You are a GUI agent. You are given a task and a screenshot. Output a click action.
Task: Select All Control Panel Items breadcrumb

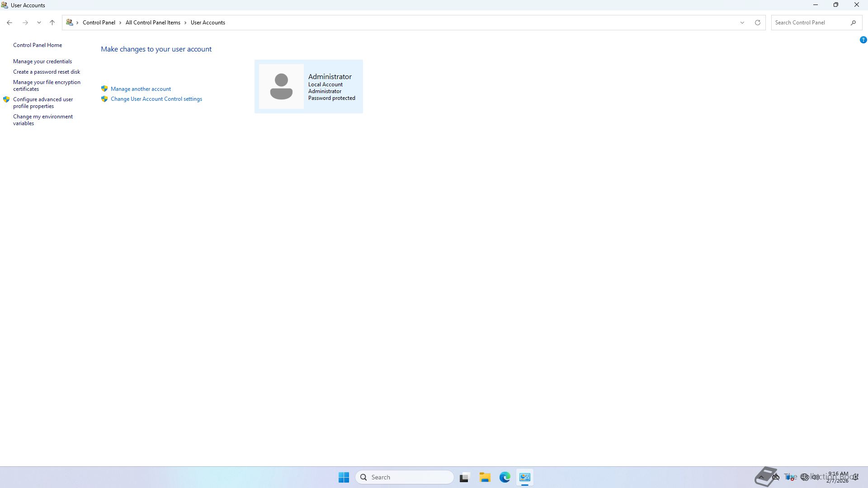coord(153,23)
